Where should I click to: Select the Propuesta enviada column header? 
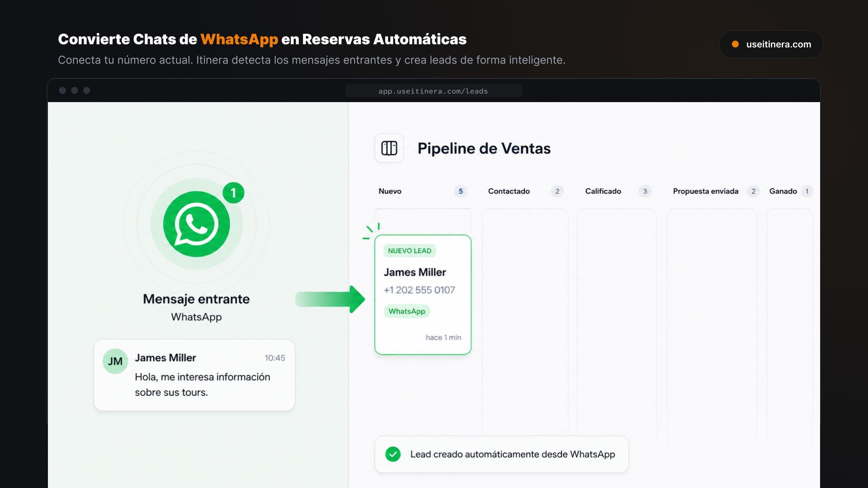(705, 191)
